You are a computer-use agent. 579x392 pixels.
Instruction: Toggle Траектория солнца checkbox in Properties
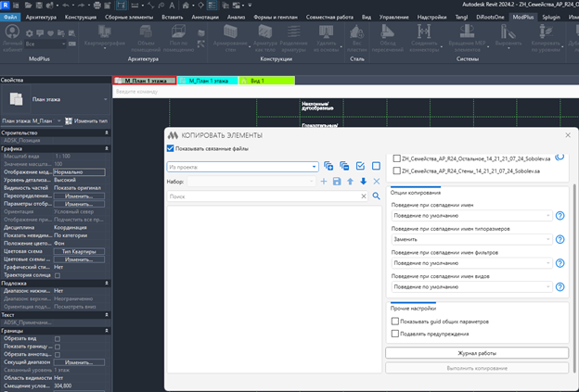(58, 275)
